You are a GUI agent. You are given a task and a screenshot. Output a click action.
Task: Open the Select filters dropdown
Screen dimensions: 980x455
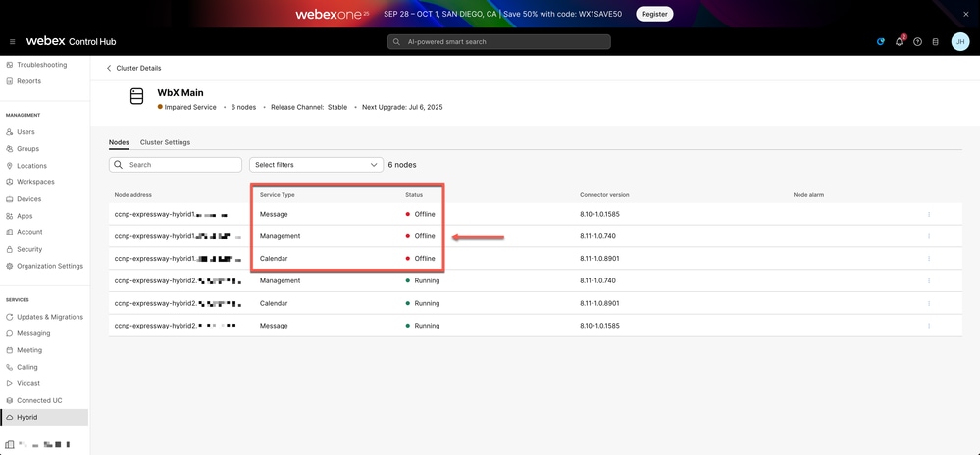point(316,165)
